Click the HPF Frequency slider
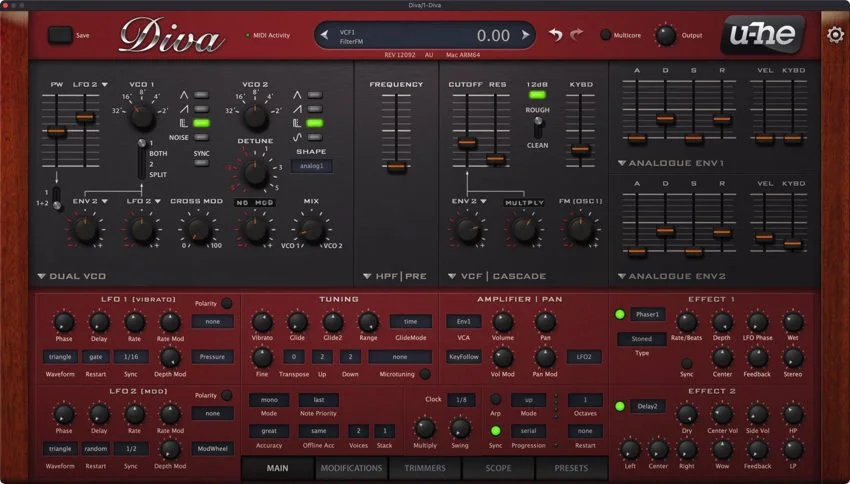Screen dimensions: 850x484 point(396,167)
